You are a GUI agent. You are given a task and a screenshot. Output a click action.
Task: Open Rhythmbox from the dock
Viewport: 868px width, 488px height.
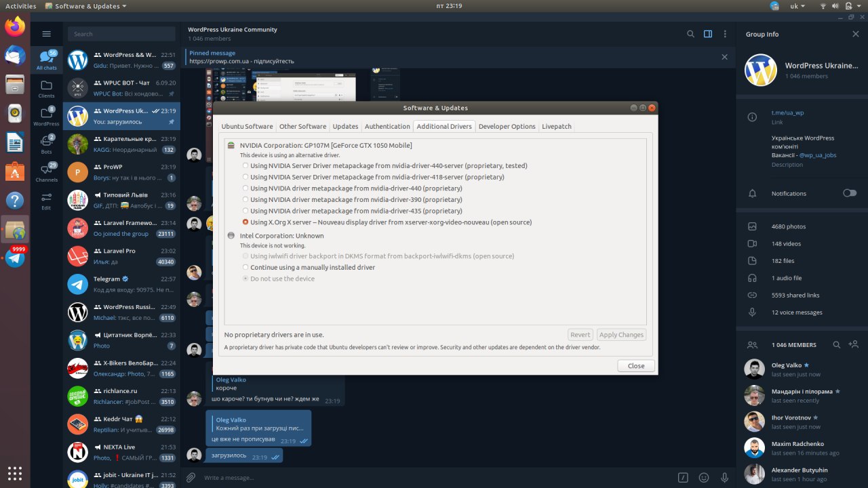(x=15, y=114)
